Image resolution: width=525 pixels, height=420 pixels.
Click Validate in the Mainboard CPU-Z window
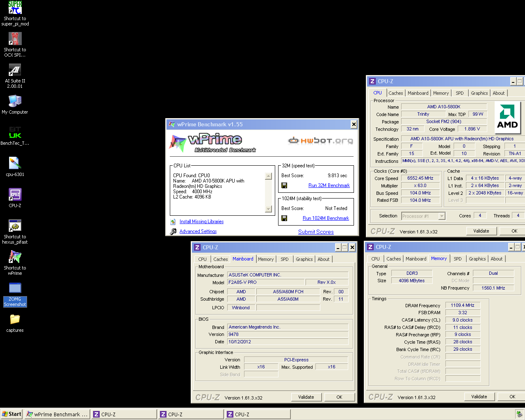[306, 397]
